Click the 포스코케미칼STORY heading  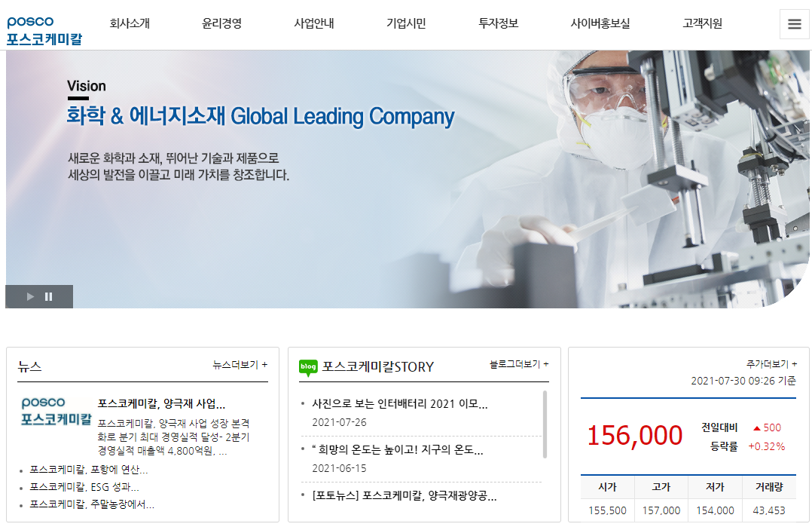coord(378,367)
